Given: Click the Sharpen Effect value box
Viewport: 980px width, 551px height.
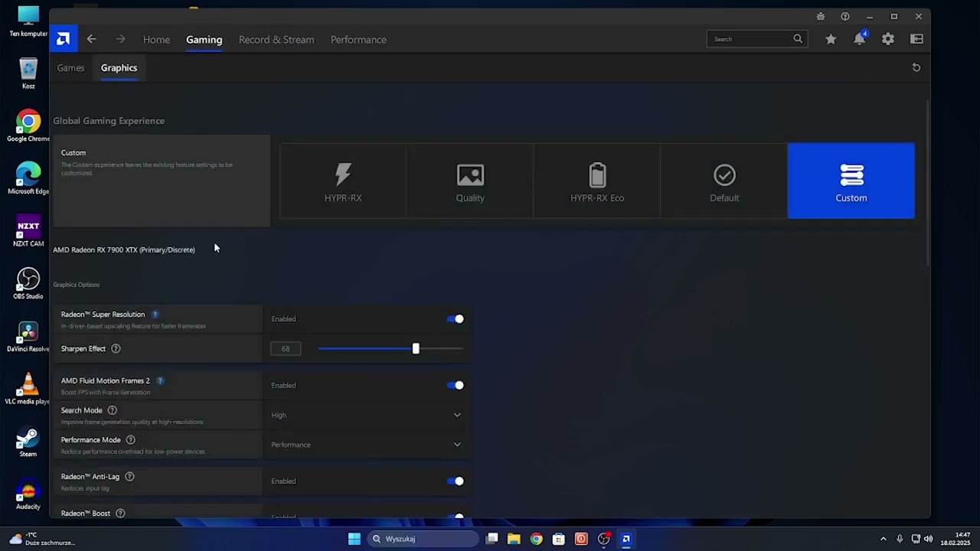Looking at the screenshot, I should click(x=286, y=349).
